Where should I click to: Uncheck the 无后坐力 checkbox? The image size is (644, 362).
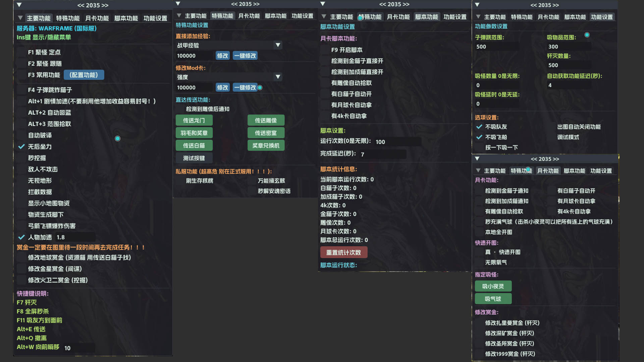point(21,146)
